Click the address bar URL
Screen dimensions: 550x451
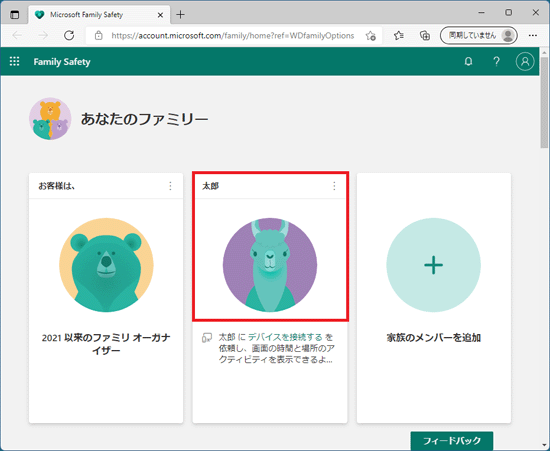tap(233, 35)
